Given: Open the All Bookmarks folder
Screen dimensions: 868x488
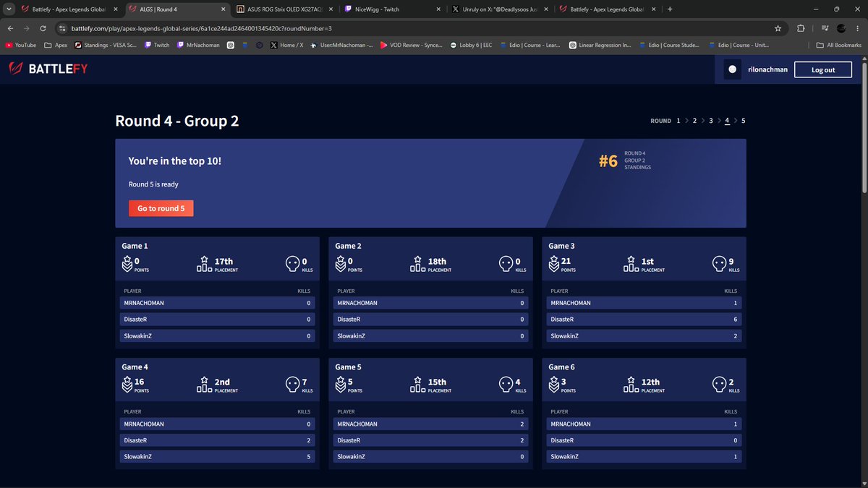Looking at the screenshot, I should [839, 45].
